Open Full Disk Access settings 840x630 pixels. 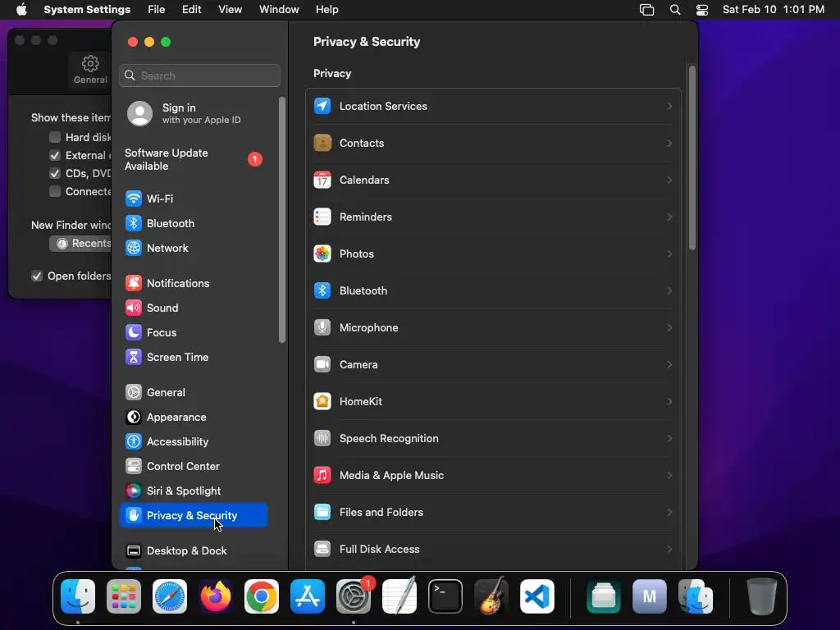pyautogui.click(x=493, y=550)
